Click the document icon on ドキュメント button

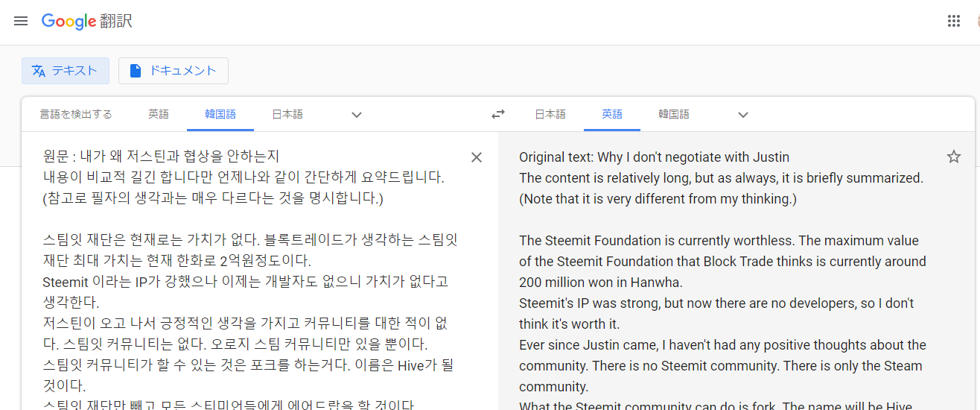point(135,71)
